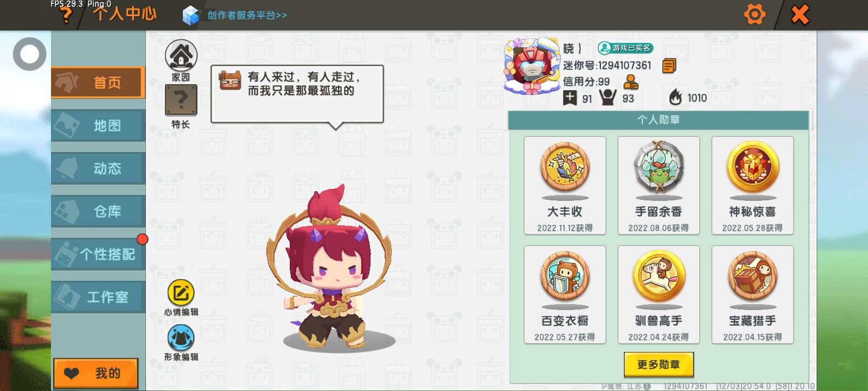Open the 特长 question-mark specialty icon
The height and width of the screenshot is (391, 868).
(181, 100)
